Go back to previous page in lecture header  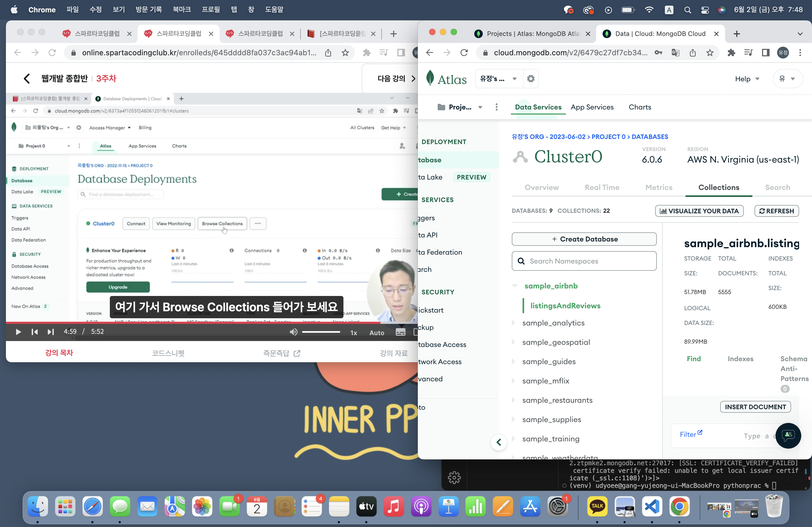(27, 78)
